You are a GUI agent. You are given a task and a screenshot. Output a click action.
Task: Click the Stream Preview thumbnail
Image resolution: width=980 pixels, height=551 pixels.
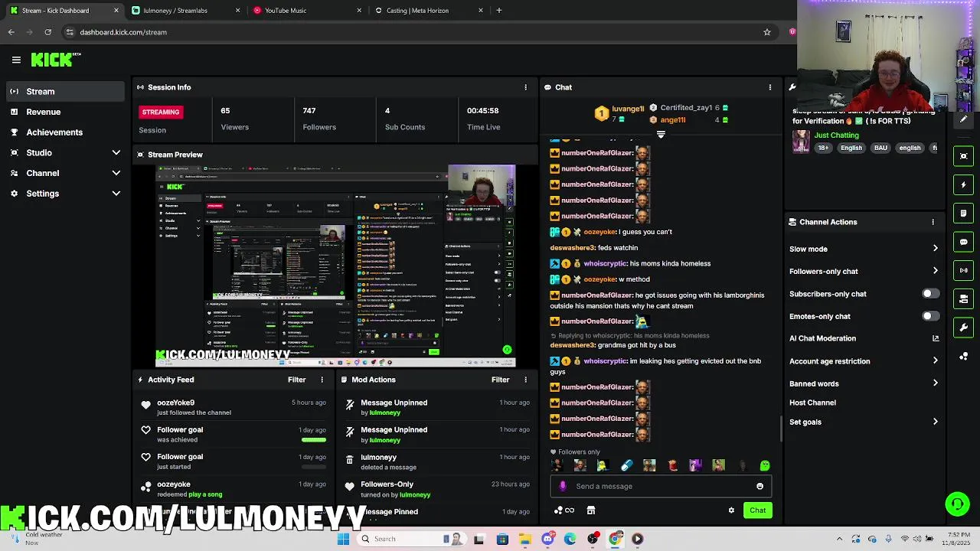tap(335, 266)
